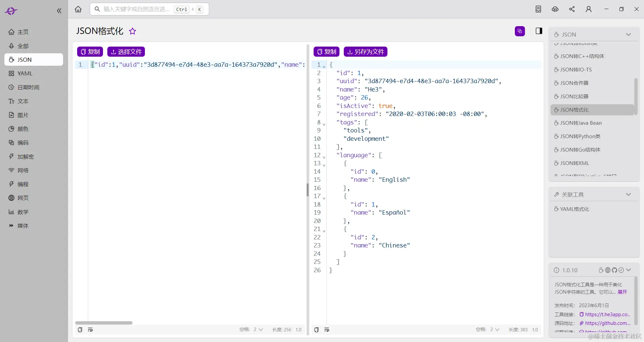Click the 另存为文件 button

(x=366, y=52)
